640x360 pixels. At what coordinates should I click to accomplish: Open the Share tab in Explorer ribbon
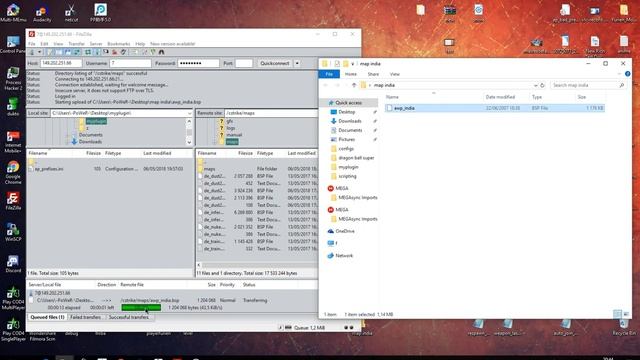(373, 74)
